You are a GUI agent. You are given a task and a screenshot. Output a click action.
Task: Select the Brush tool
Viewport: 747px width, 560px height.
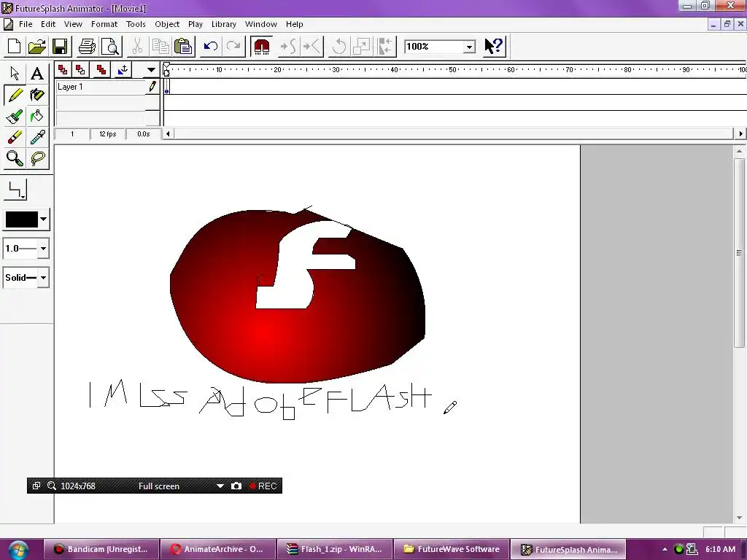coord(15,116)
